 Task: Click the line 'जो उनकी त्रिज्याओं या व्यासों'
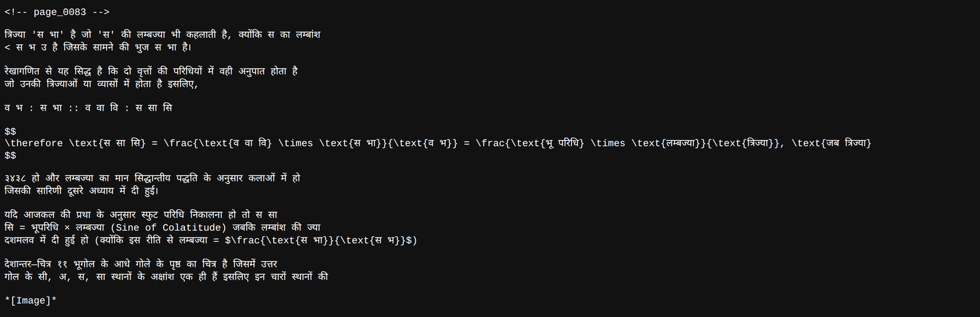click(101, 84)
